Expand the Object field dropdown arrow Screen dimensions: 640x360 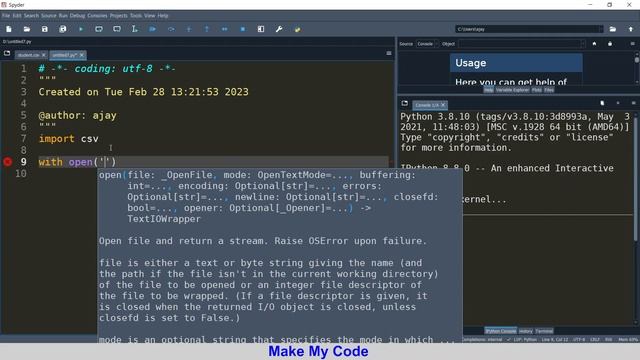point(582,44)
